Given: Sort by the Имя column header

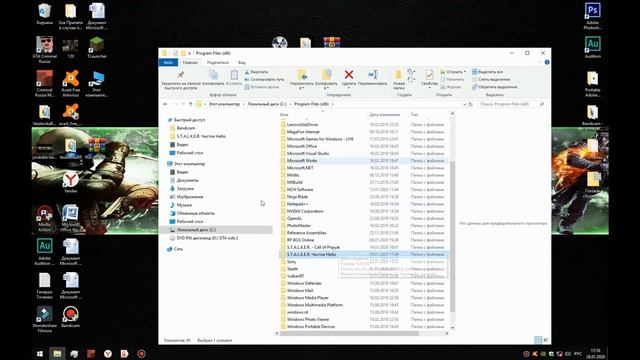Looking at the screenshot, I should (284, 115).
